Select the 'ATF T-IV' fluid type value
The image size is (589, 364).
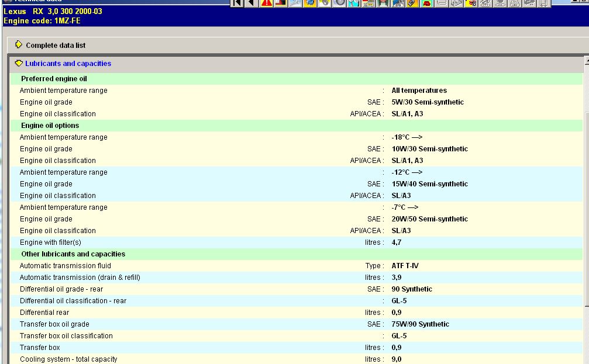point(405,266)
